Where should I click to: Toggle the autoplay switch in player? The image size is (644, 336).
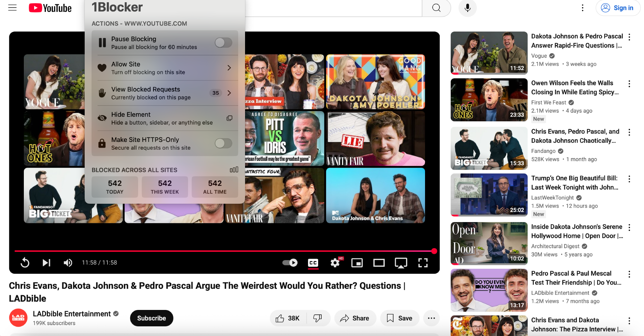pos(290,263)
